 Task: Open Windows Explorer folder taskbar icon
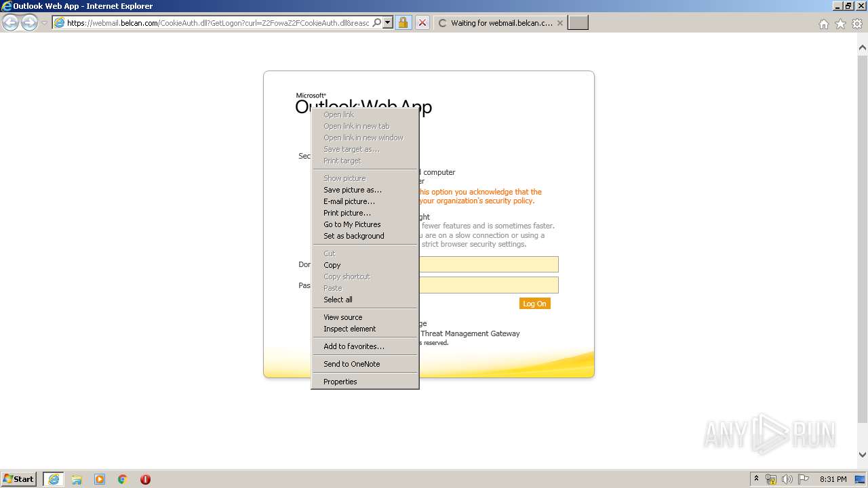[x=77, y=479]
